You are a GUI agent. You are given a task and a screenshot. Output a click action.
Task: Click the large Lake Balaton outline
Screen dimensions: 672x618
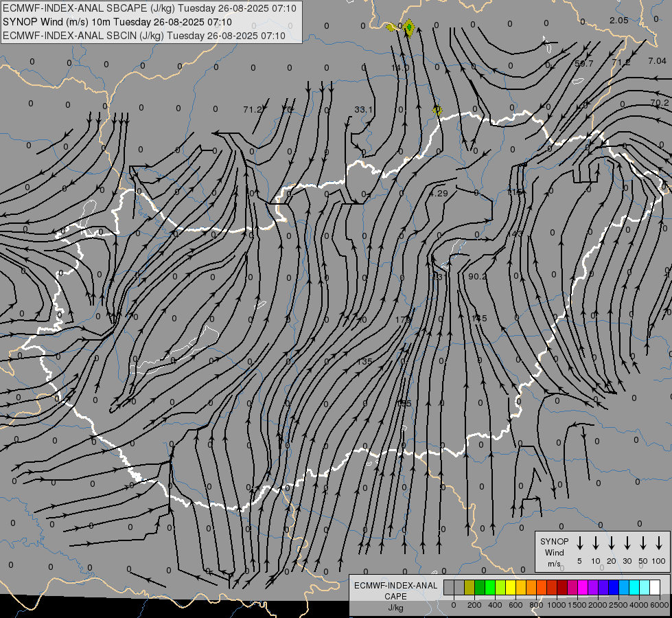175,351
